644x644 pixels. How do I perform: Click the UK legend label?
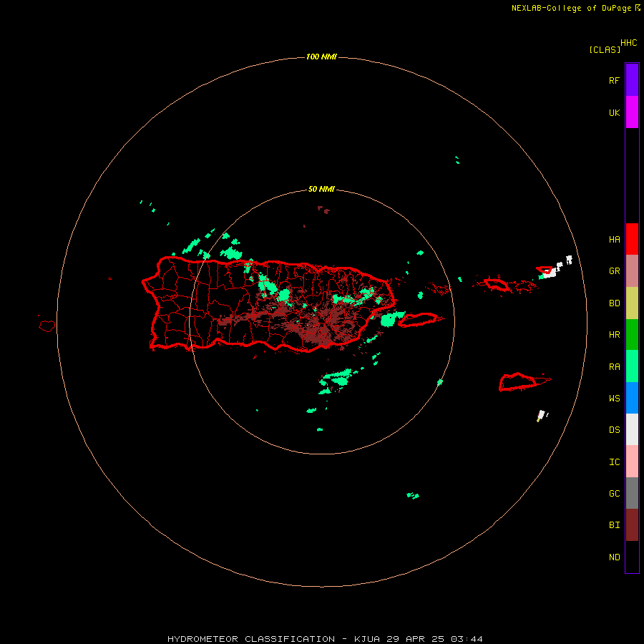coord(614,113)
